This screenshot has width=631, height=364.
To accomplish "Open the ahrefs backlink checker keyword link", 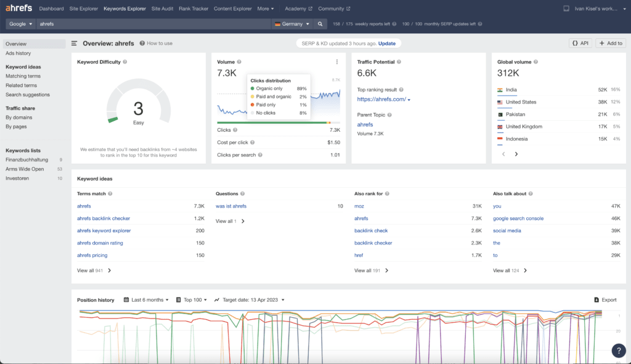I will click(104, 218).
